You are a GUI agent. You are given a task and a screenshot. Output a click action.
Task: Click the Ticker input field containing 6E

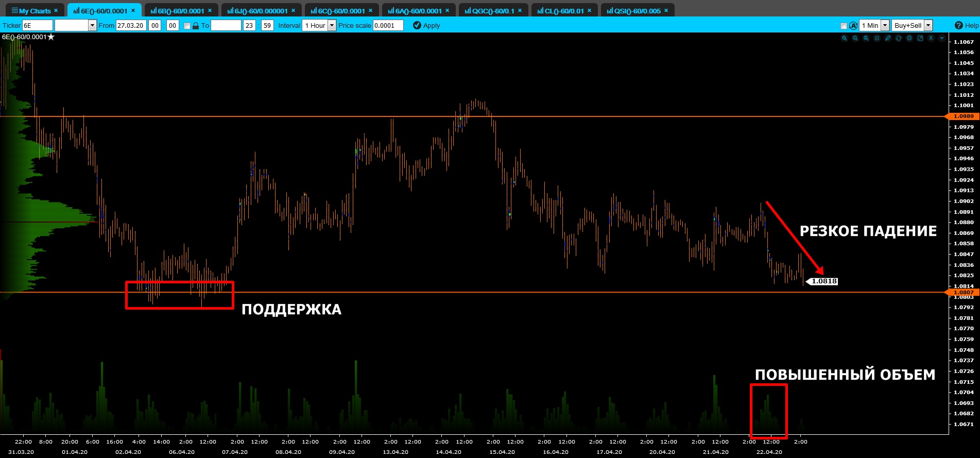[38, 26]
